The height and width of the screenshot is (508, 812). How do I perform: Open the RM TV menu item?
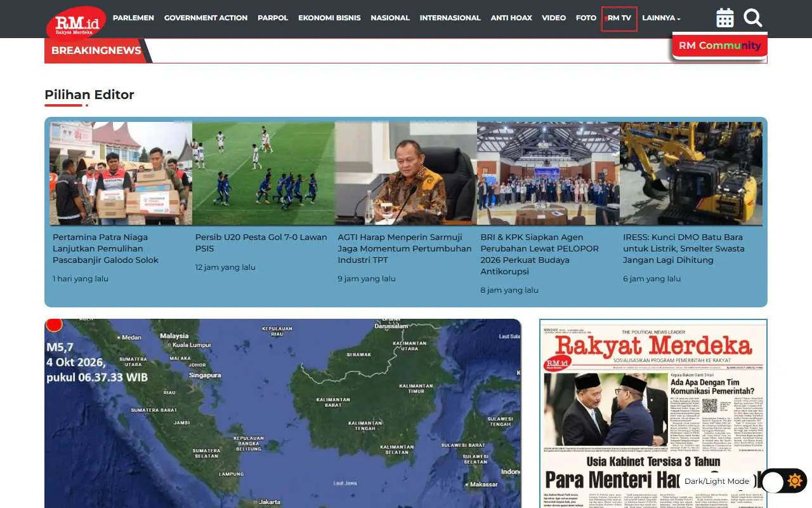619,18
